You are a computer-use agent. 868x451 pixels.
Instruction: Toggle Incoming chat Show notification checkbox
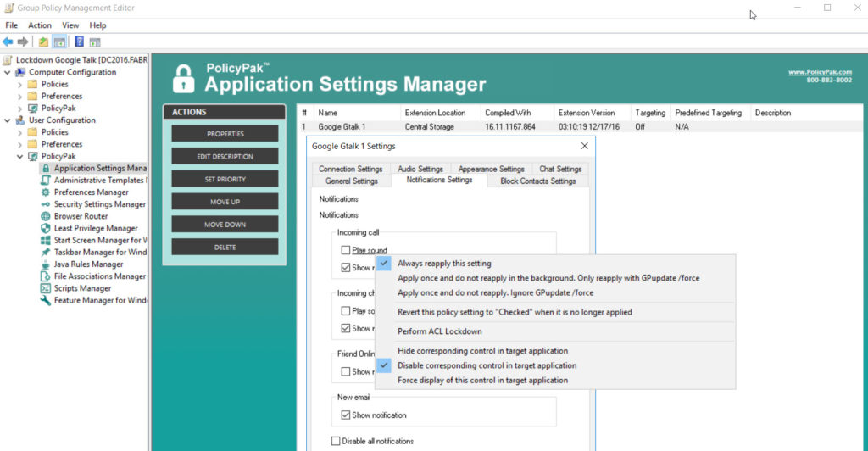[346, 328]
